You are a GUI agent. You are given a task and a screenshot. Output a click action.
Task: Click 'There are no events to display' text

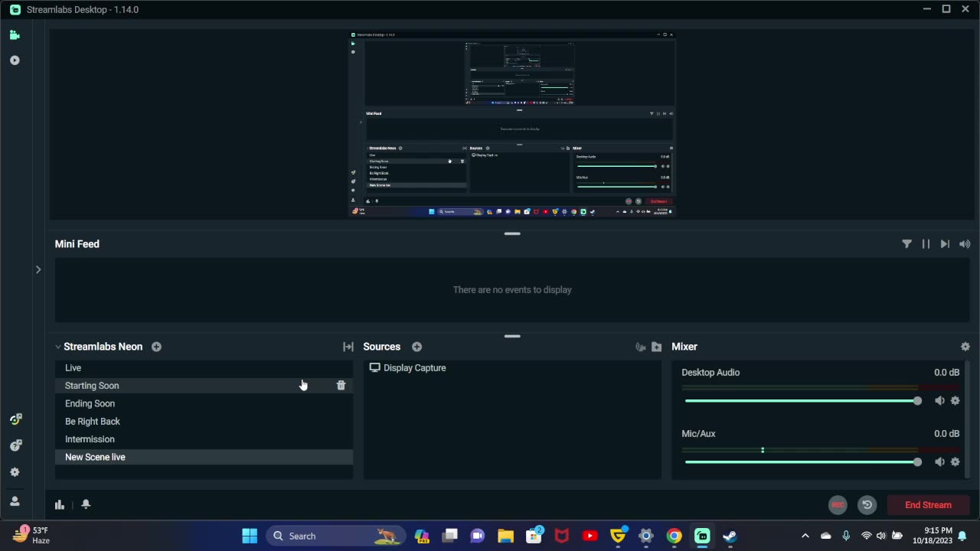point(512,290)
